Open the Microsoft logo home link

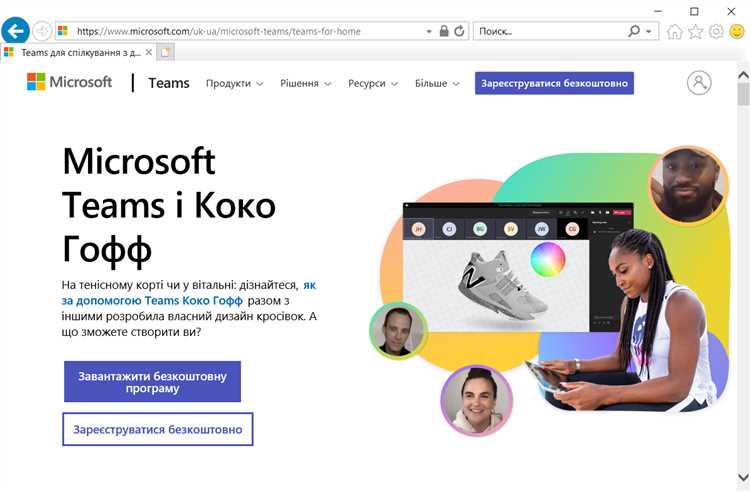pyautogui.click(x=69, y=82)
